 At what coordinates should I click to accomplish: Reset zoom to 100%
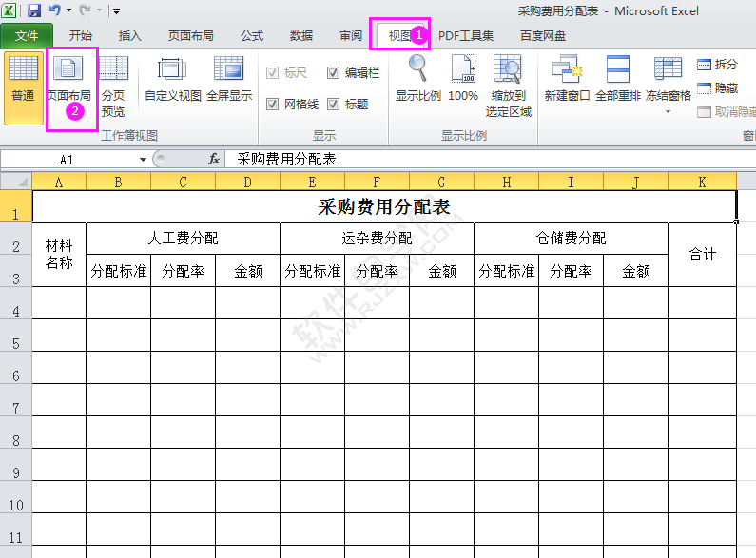463,79
